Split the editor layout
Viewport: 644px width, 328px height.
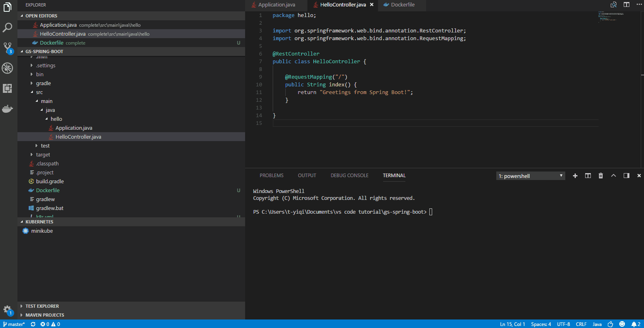point(627,4)
